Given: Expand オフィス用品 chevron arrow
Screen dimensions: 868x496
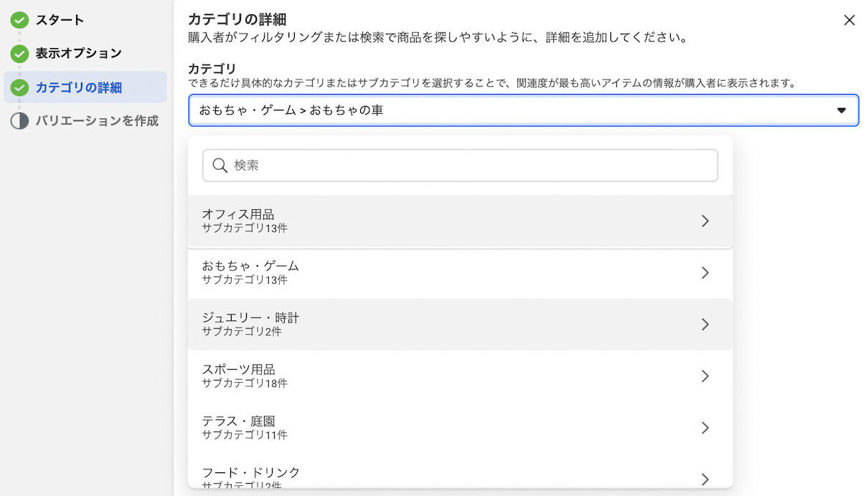Looking at the screenshot, I should click(705, 221).
